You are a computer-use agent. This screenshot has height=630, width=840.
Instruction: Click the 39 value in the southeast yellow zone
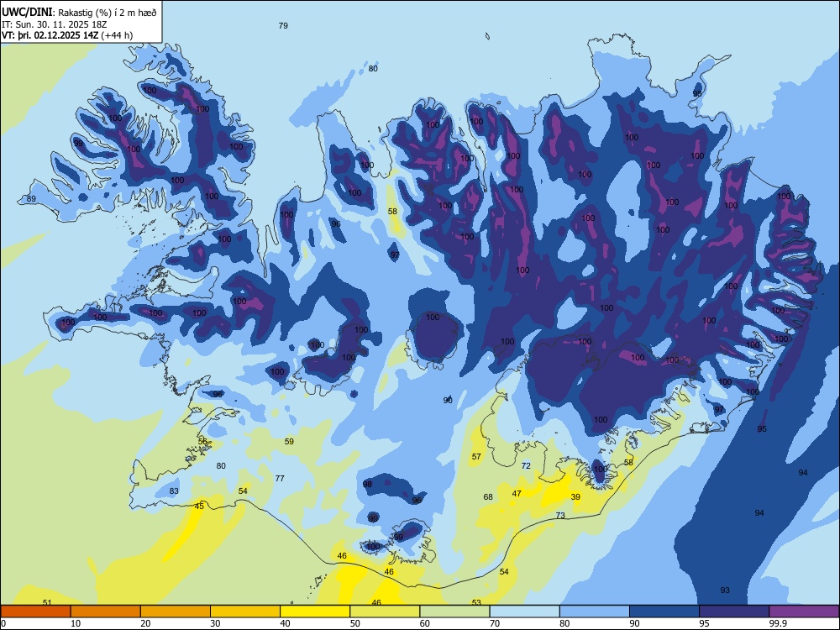point(575,496)
